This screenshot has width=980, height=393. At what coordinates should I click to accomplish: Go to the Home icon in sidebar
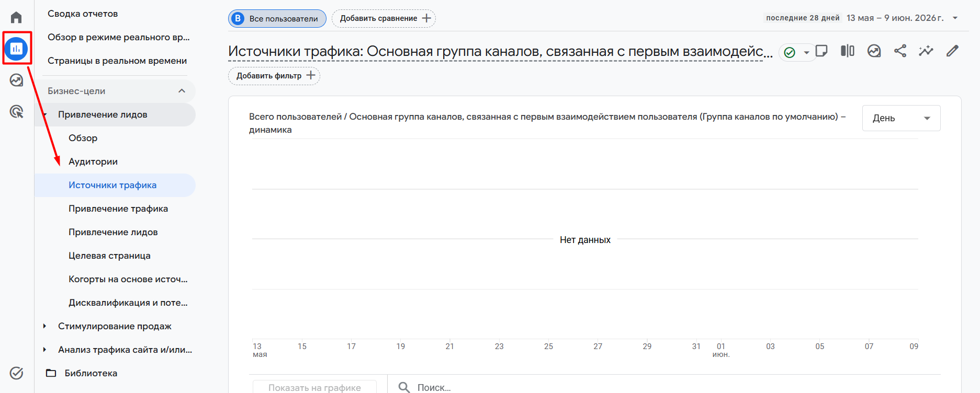(16, 17)
